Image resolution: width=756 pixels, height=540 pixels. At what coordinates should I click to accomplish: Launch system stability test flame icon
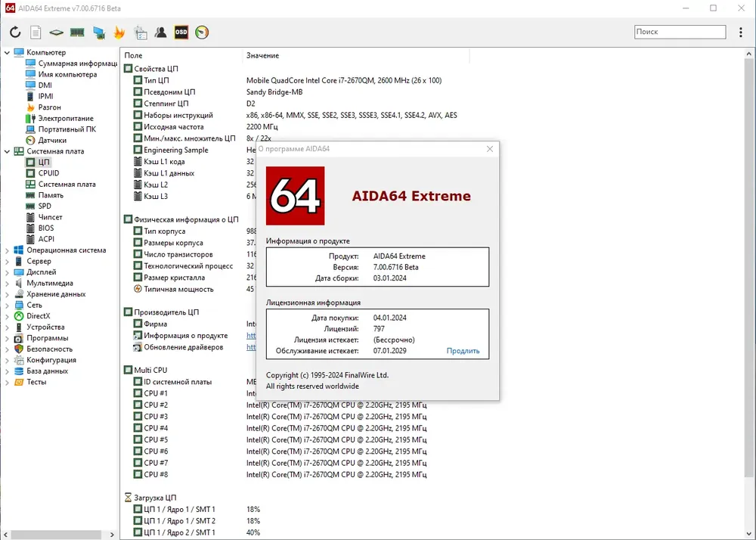pos(119,33)
